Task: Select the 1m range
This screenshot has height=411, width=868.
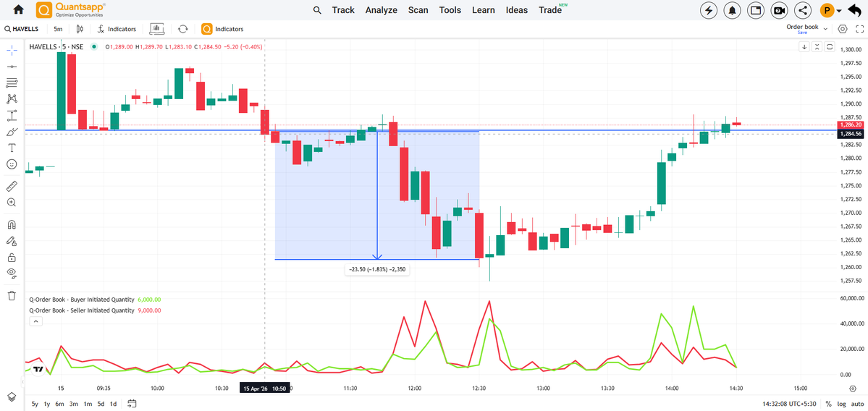Action: [x=88, y=404]
